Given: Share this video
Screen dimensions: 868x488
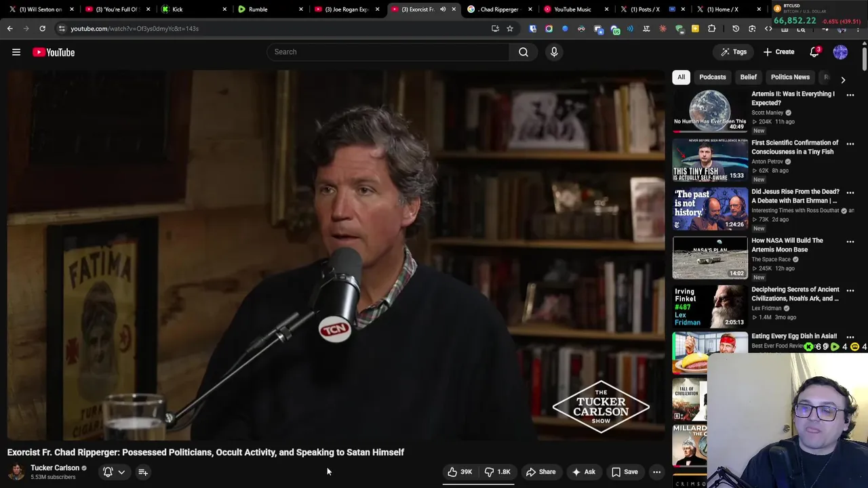Looking at the screenshot, I should (x=540, y=472).
